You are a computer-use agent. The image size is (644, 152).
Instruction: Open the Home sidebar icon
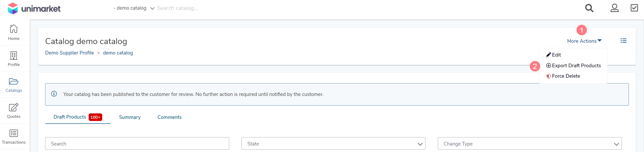14,29
